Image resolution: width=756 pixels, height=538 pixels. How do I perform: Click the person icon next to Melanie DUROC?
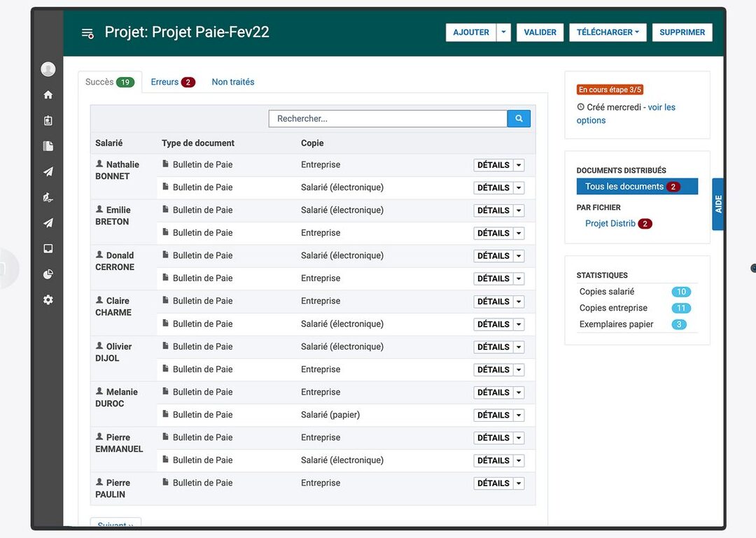point(99,391)
